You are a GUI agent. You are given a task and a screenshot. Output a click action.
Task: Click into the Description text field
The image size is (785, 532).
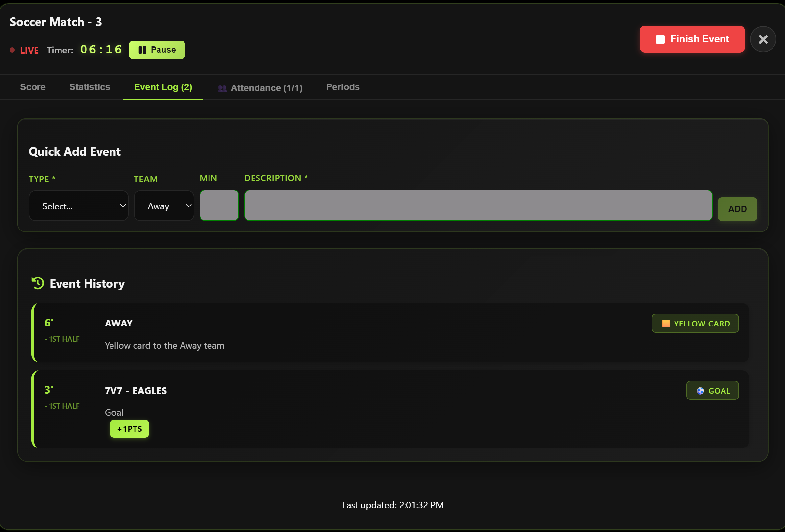(478, 206)
